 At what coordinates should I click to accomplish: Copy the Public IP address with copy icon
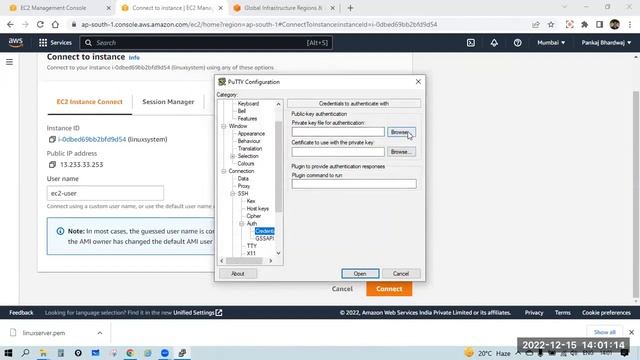pos(52,164)
